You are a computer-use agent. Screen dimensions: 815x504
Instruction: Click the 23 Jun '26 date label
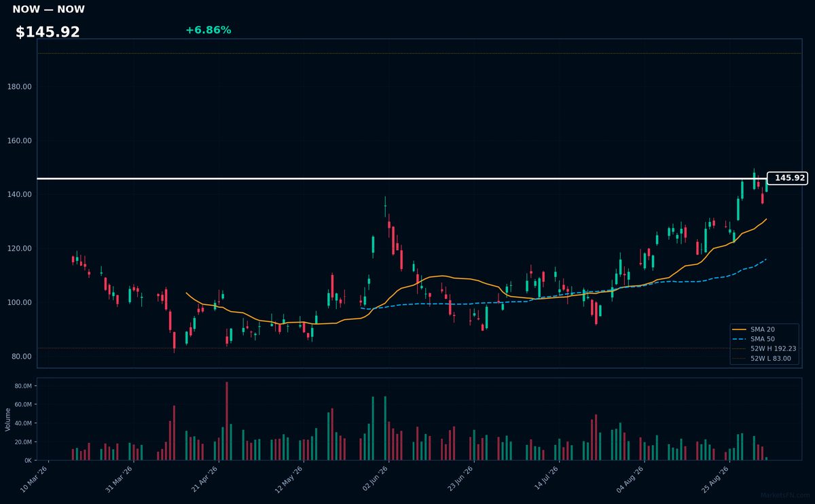[x=459, y=480]
